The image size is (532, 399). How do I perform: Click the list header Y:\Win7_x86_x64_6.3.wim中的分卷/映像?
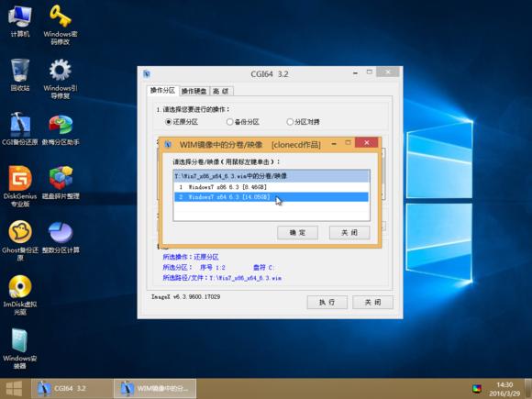(x=272, y=176)
